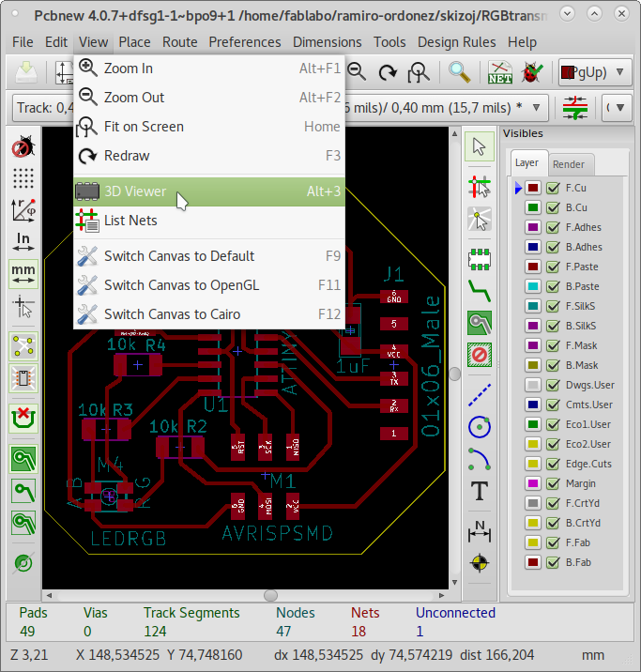This screenshot has height=672, width=641.
Task: Open the Read Netlist tool
Action: 499,71
